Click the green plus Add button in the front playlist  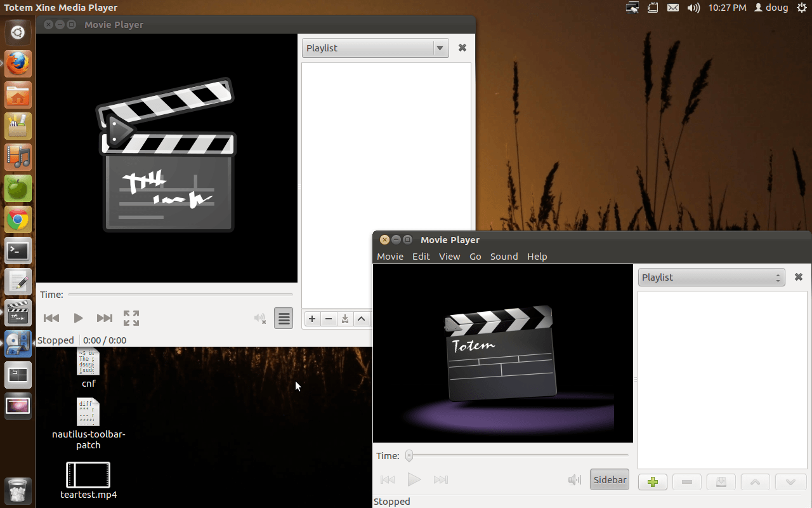coord(653,482)
